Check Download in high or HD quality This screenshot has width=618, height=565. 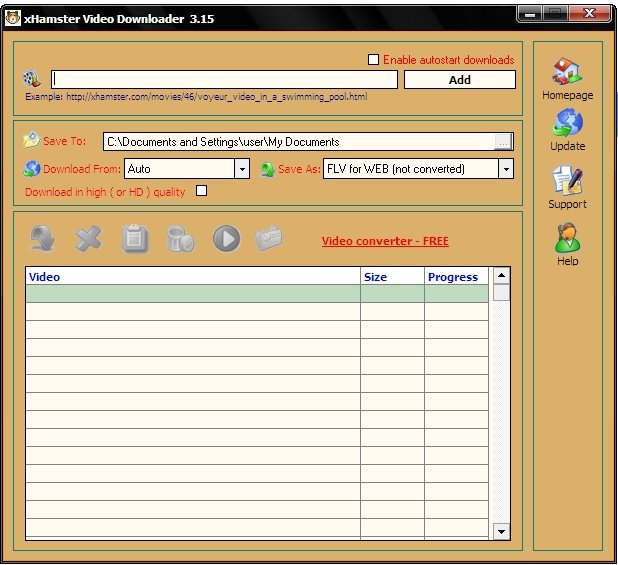point(201,191)
